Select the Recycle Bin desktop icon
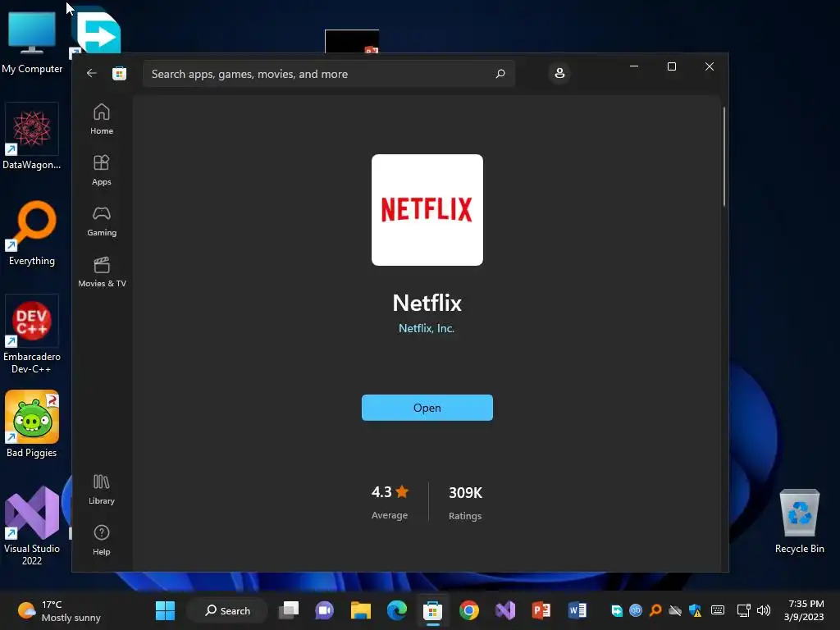Screen dimensions: 840x630 click(x=799, y=521)
